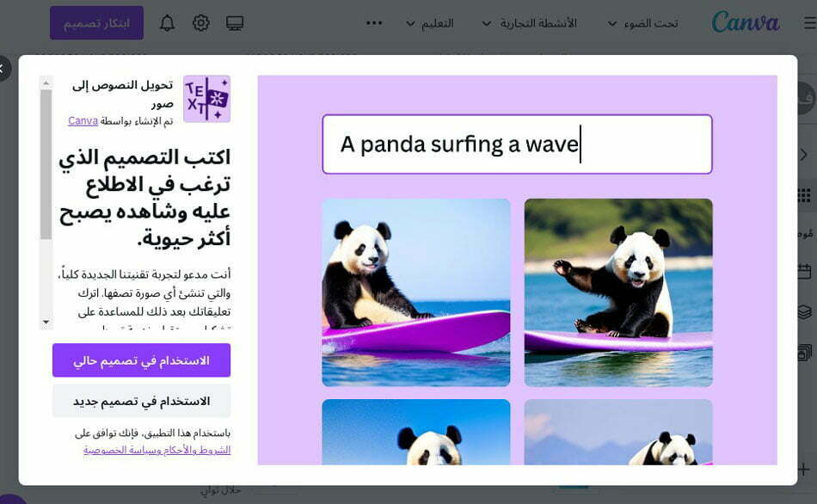Open the terms and privacy policy link
The image size is (817, 504).
[157, 450]
